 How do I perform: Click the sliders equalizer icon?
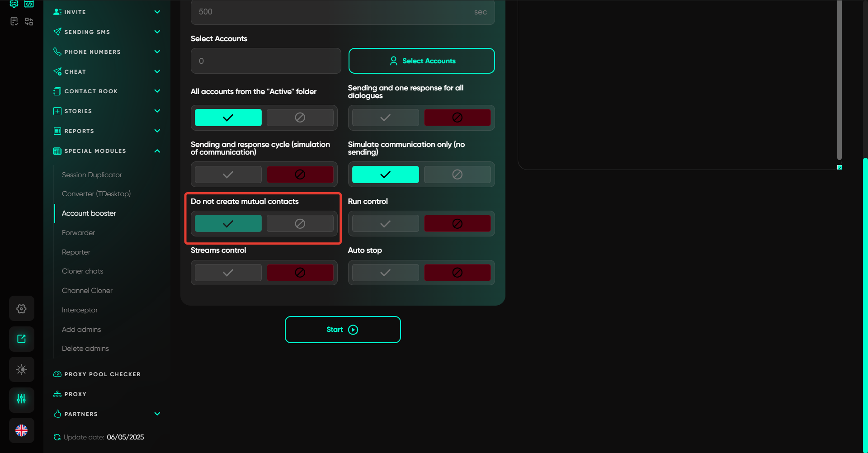click(x=21, y=399)
